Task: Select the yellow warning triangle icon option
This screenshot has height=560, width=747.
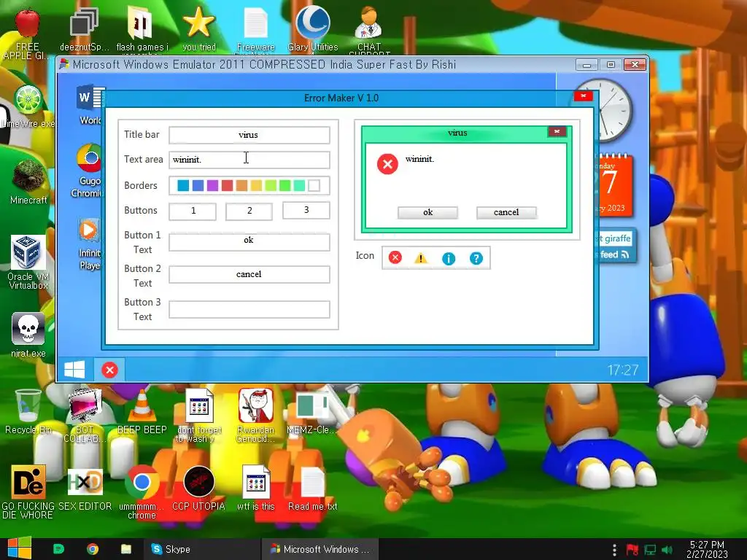Action: pos(421,258)
